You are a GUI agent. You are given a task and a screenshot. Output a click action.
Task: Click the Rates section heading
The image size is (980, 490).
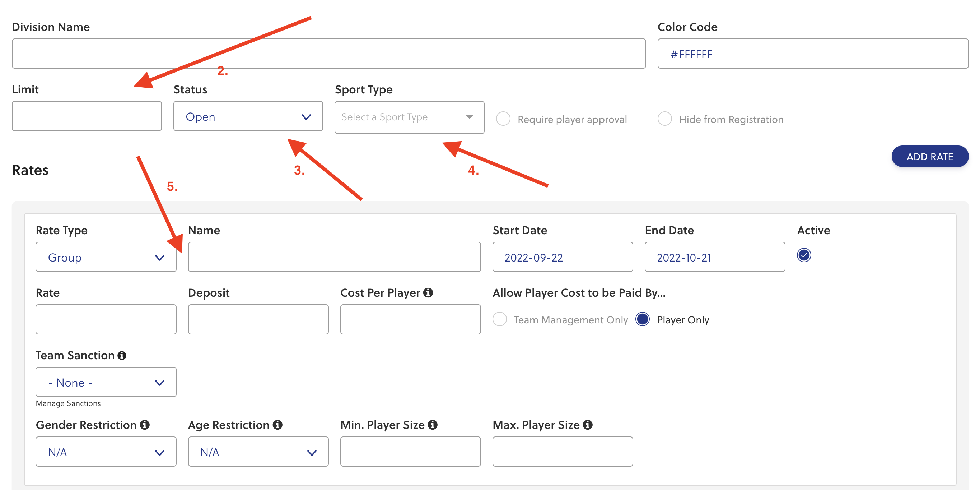pyautogui.click(x=31, y=170)
